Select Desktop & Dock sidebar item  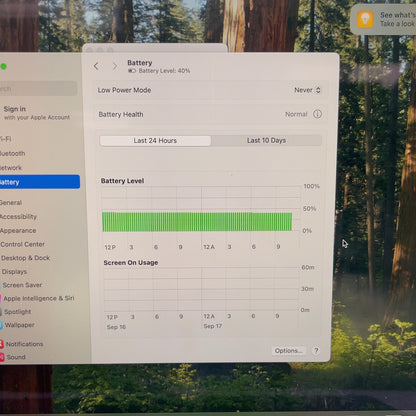point(25,258)
